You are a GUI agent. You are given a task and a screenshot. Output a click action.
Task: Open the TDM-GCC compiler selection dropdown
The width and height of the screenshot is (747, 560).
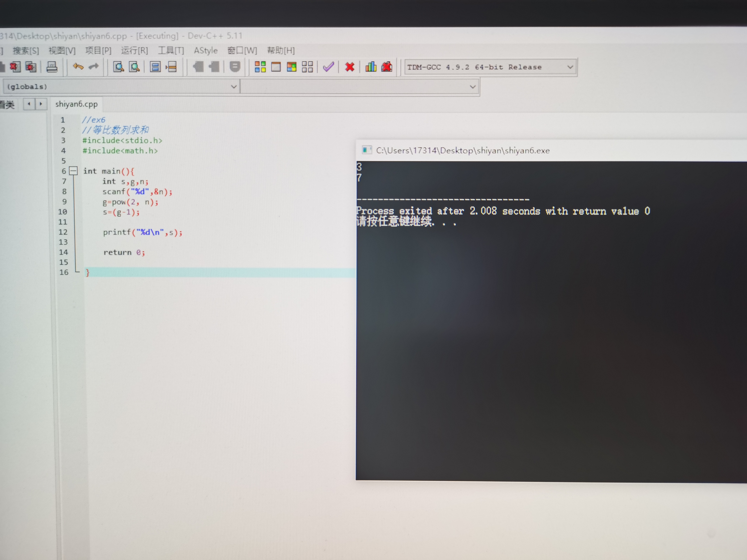point(570,67)
